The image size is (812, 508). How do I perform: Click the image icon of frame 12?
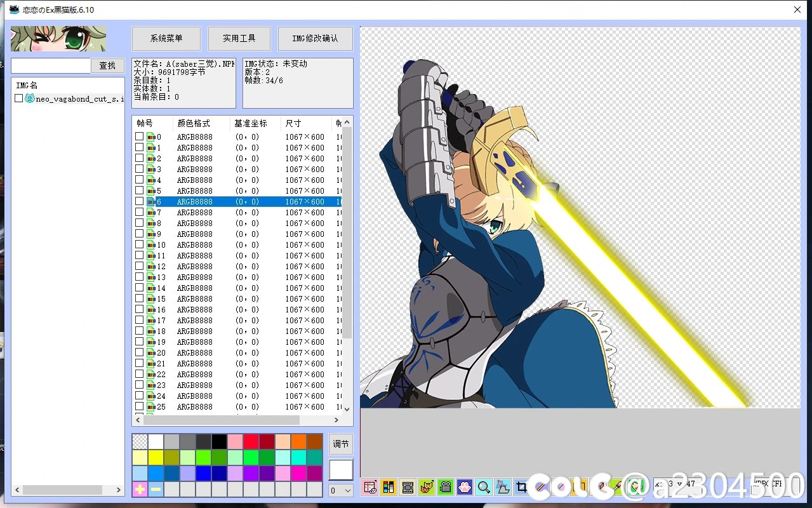(151, 267)
